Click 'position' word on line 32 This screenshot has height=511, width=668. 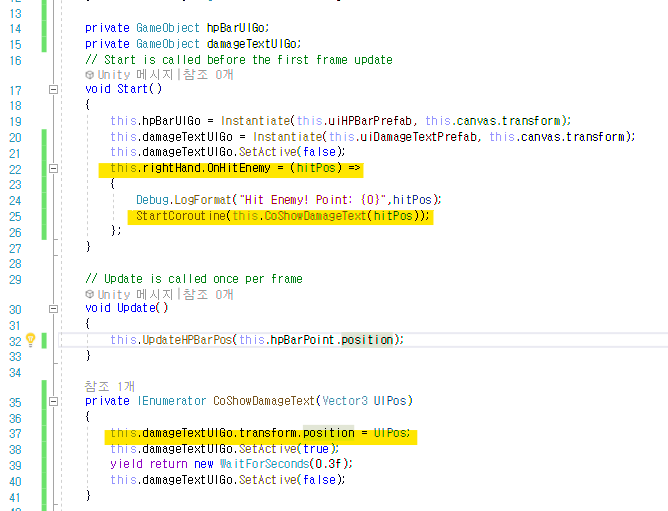(x=367, y=339)
